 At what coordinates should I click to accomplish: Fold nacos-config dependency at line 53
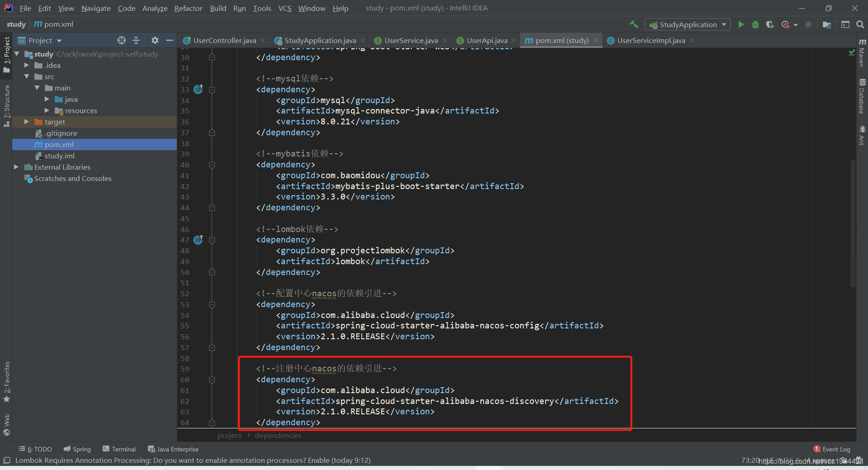point(212,304)
